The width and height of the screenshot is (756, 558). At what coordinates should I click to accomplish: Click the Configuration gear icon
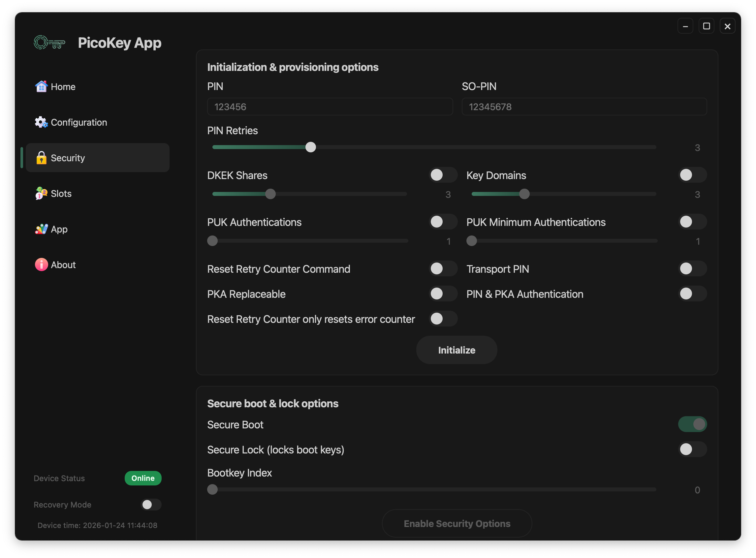tap(41, 122)
